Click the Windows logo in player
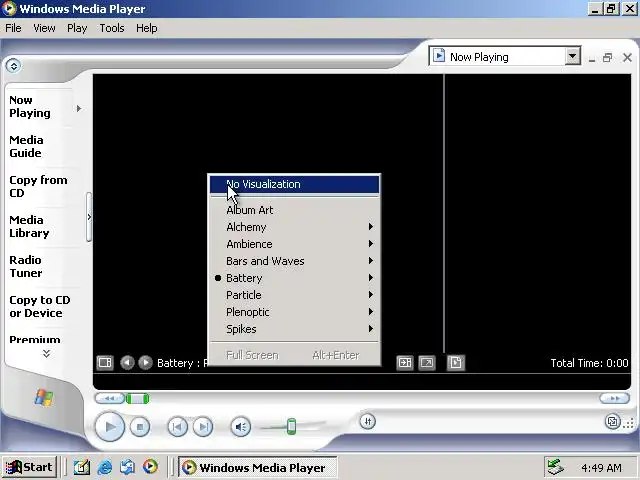The width and height of the screenshot is (640, 480). pyautogui.click(x=44, y=397)
